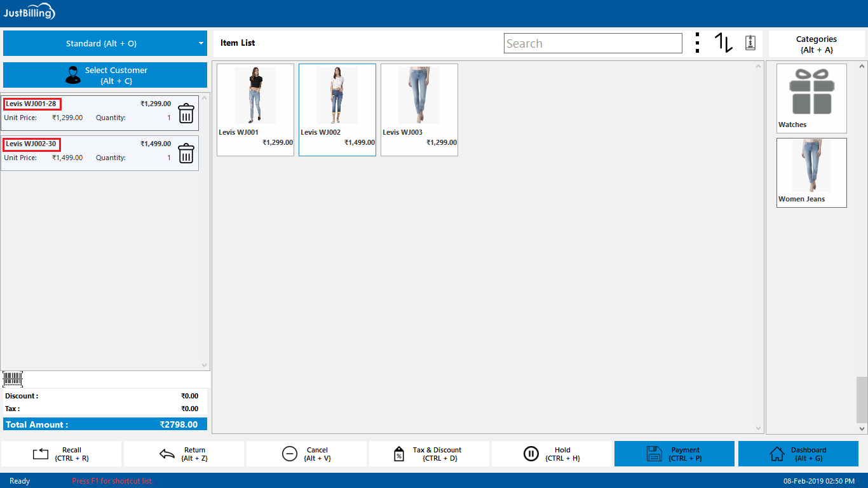Click the sort arrows icon
Viewport: 868px width, 488px height.
(x=723, y=43)
